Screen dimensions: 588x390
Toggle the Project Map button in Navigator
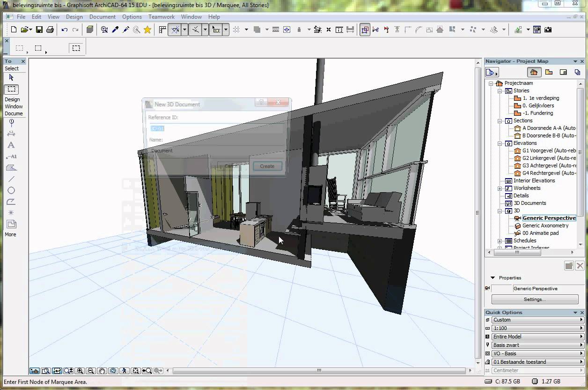(534, 72)
